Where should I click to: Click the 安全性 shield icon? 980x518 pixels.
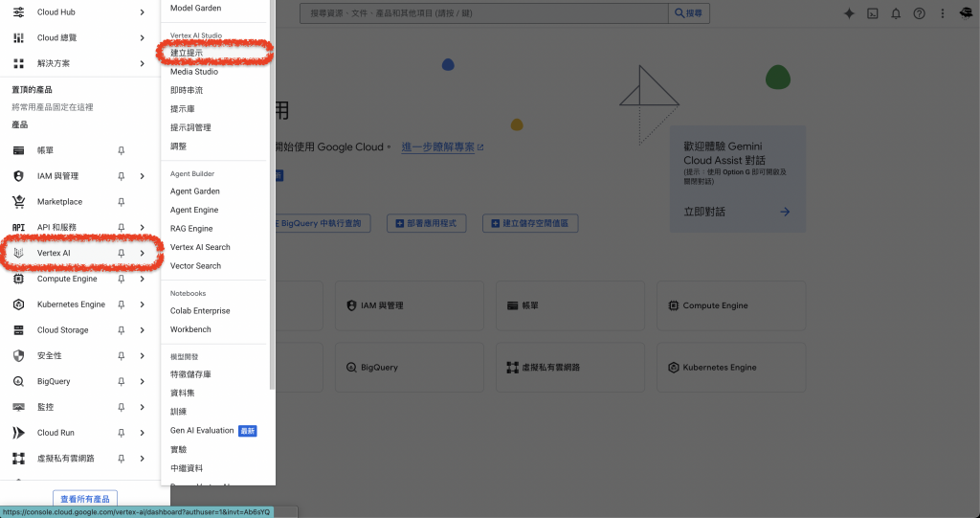tap(19, 355)
